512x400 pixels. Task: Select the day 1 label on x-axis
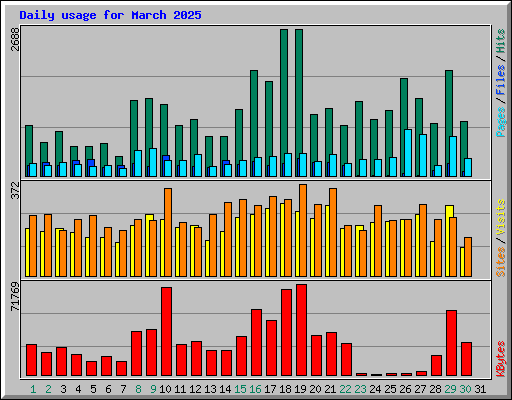click(33, 389)
